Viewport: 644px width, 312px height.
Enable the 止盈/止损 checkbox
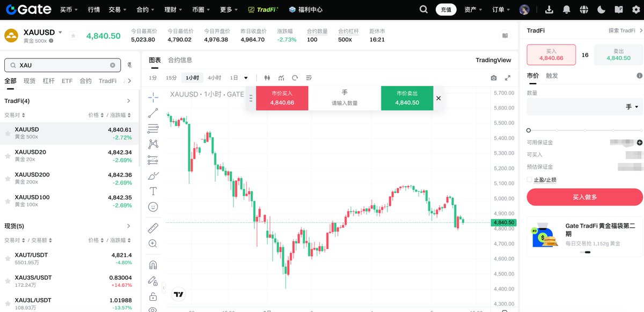[530, 180]
